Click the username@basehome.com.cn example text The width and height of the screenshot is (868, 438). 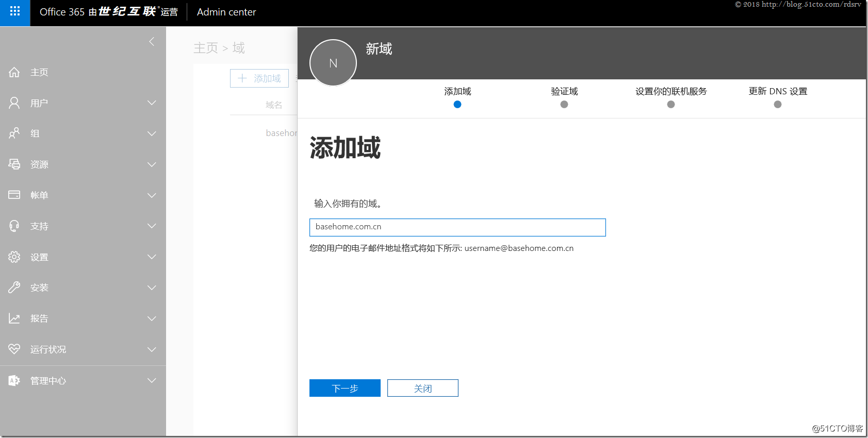click(519, 248)
